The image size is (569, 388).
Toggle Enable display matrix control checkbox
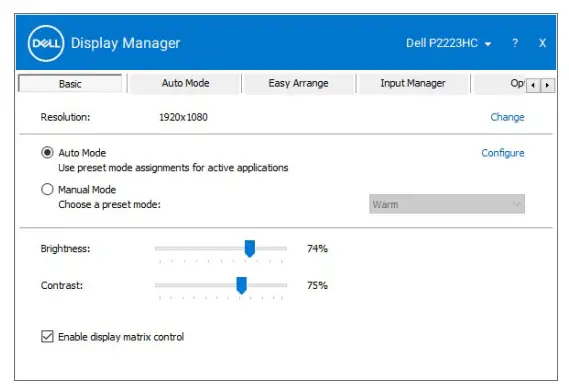[x=47, y=336]
